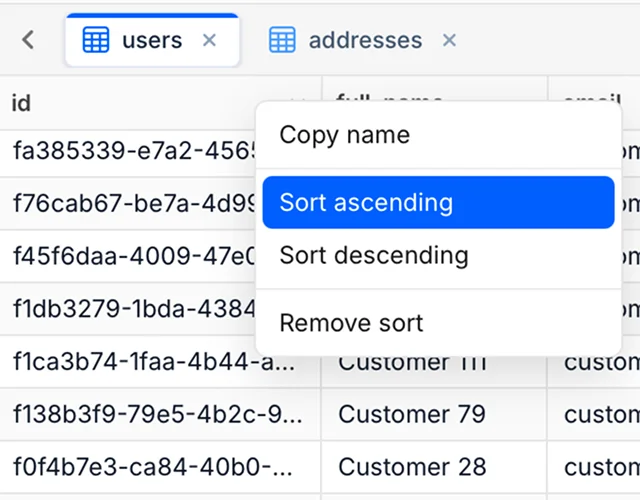The image size is (640, 500).
Task: Click the addresses table grid icon
Action: (282, 40)
